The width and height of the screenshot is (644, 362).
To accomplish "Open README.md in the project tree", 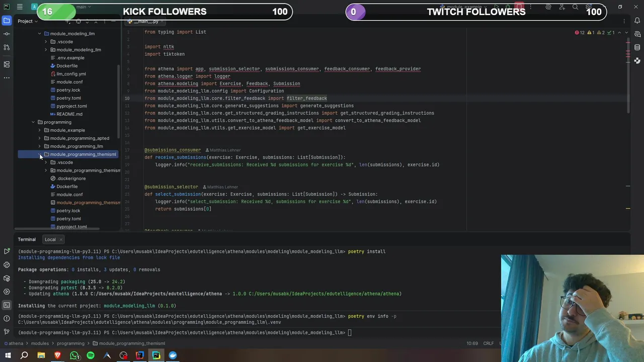I will [x=69, y=114].
